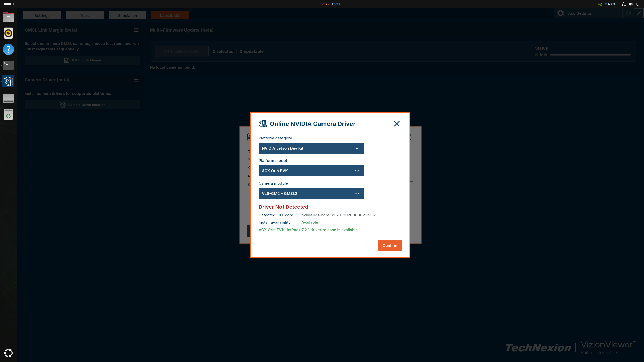The image size is (644, 362).
Task: Open the clock showing Sep 2 13:51
Action: coord(330,4)
